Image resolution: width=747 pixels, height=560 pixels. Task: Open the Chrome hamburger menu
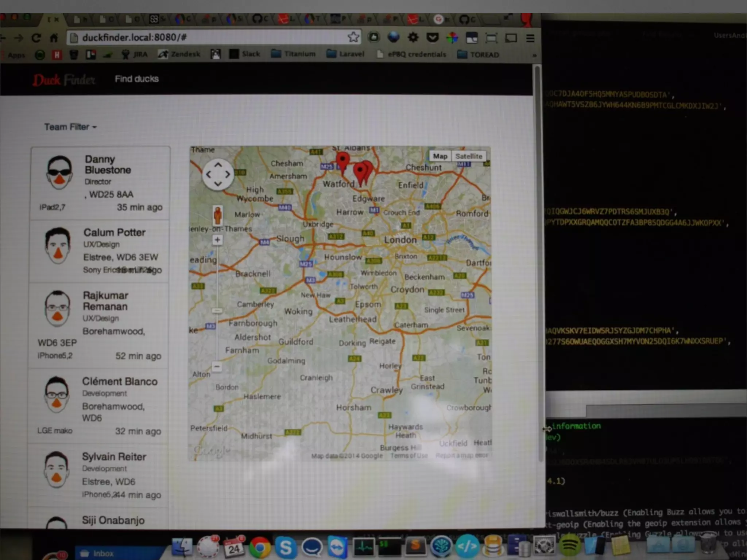(x=530, y=38)
